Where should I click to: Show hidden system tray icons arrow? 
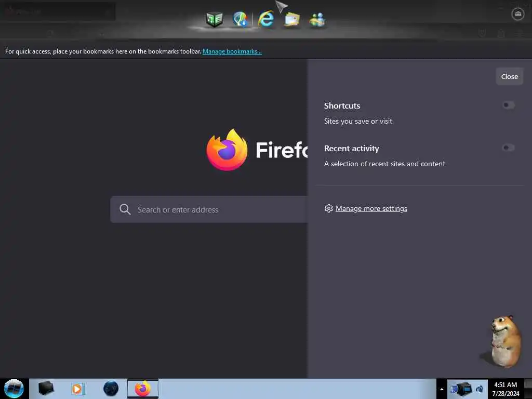(x=442, y=389)
